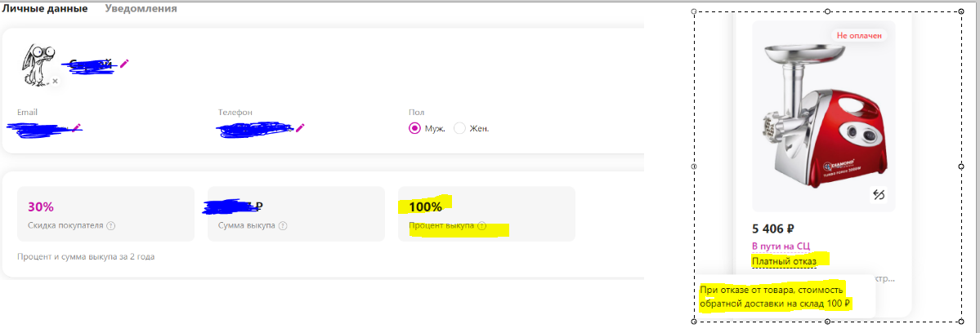Click the profile avatar picture
Image resolution: width=980 pixels, height=333 pixels.
click(x=38, y=64)
